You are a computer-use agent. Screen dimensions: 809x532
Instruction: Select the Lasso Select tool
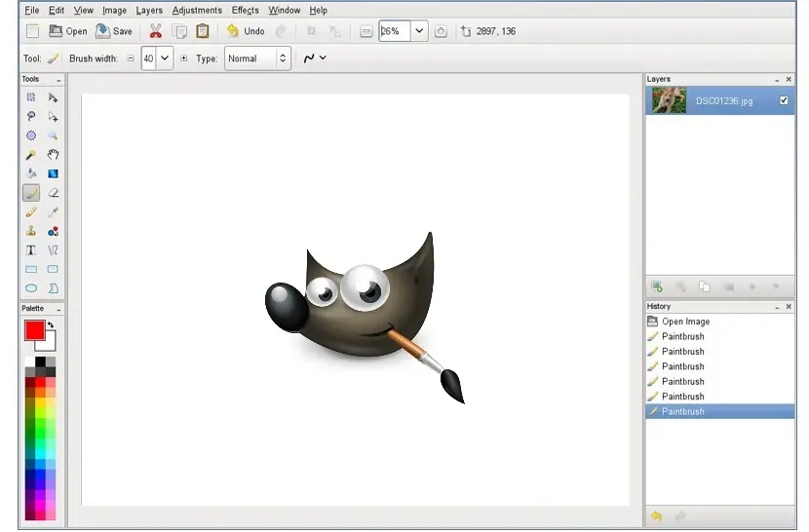click(31, 117)
